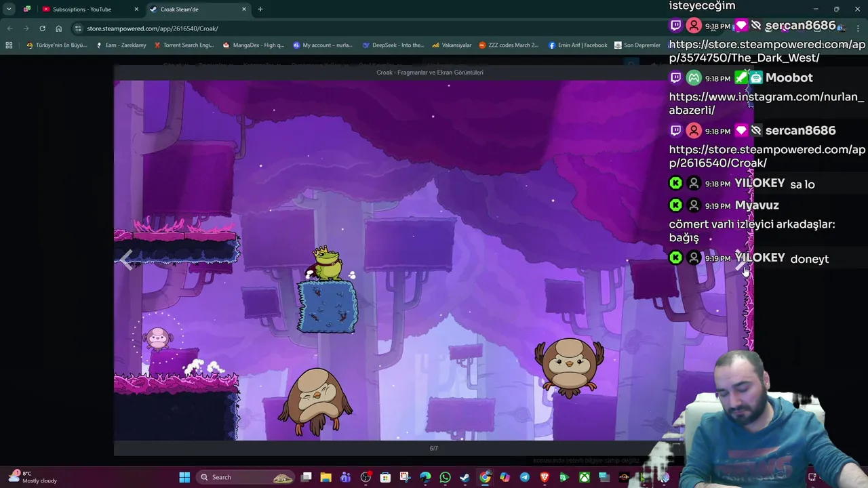Screen dimensions: 868x488
Task: Open ZZZ codes March 2... bookmark
Action: pyautogui.click(x=509, y=45)
